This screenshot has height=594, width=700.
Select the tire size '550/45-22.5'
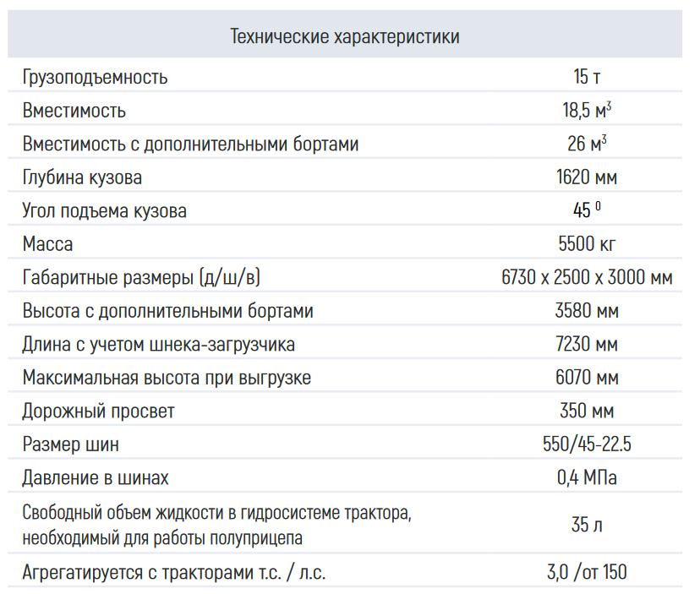[587, 444]
